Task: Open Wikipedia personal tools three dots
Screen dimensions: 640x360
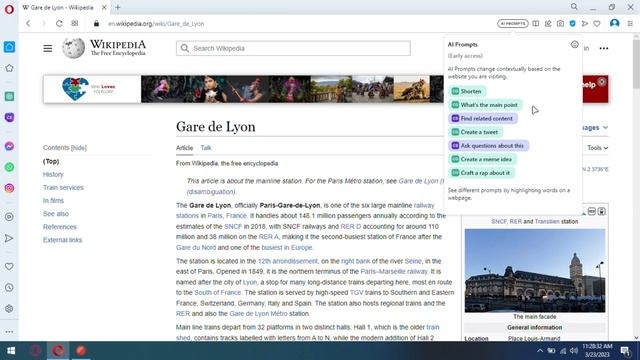Action: coord(604,48)
